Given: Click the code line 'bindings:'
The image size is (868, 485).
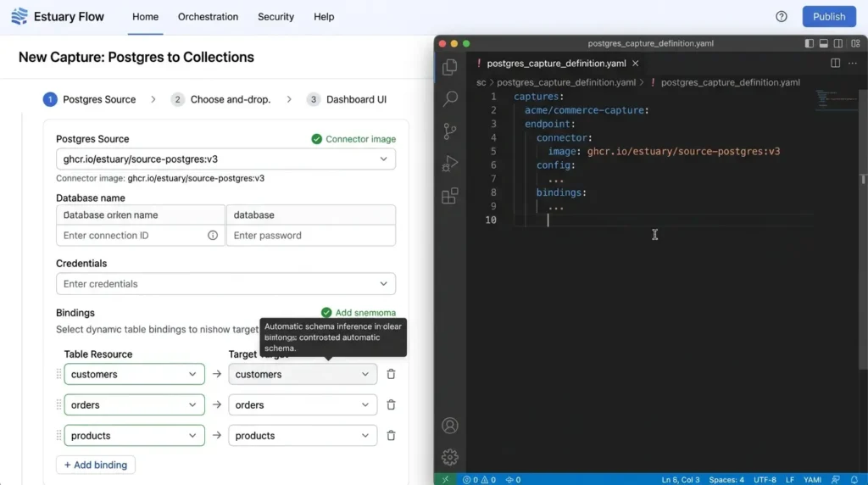Looking at the screenshot, I should pos(561,192).
